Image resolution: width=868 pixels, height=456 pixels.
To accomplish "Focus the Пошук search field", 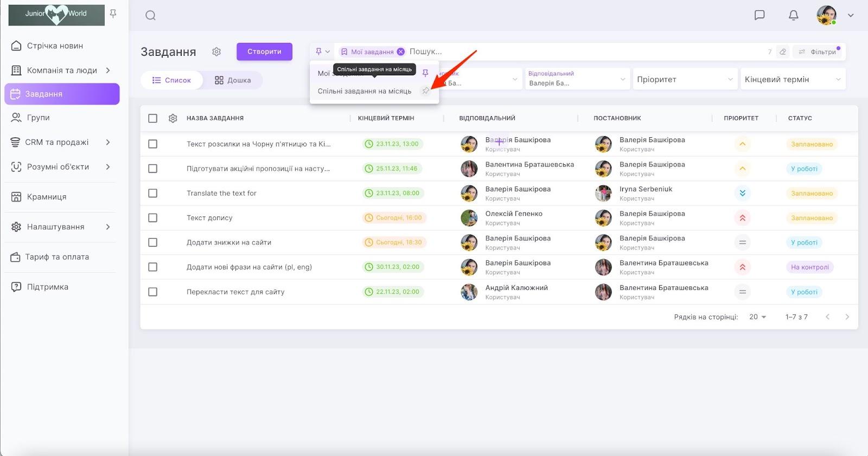I will click(x=586, y=52).
